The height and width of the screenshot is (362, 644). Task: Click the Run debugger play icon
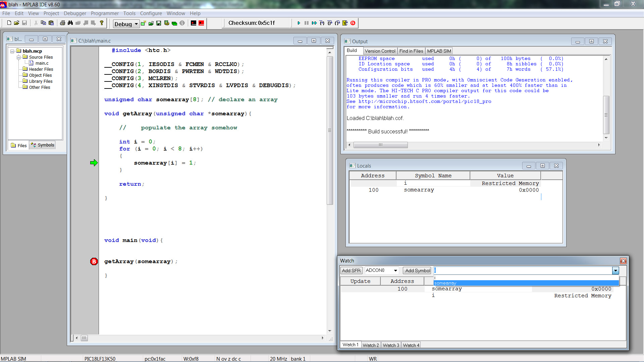click(299, 23)
